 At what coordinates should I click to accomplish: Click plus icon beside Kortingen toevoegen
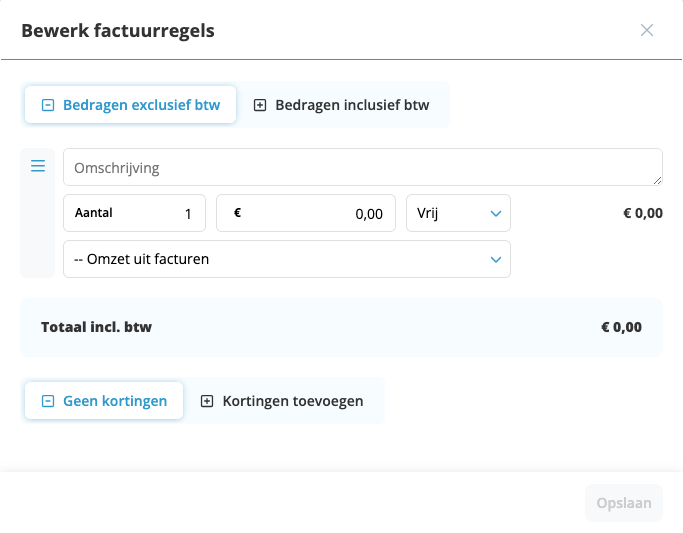(207, 401)
